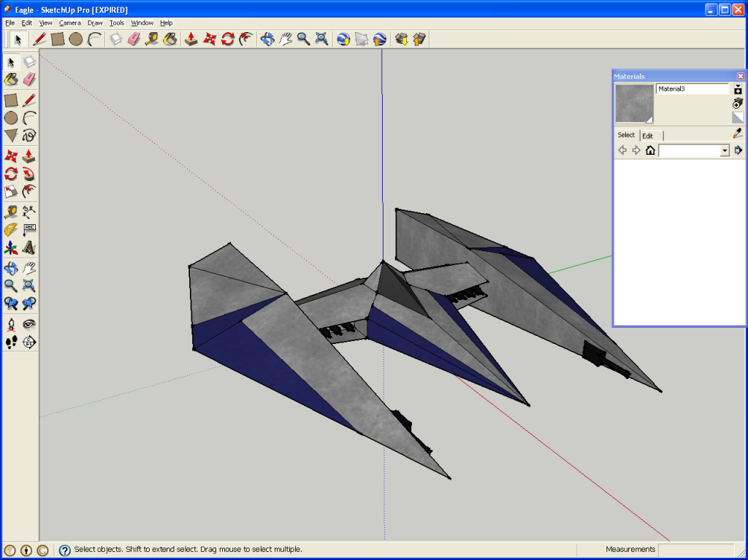
Task: Click Get Current View Google Earth icon
Action: click(x=343, y=39)
